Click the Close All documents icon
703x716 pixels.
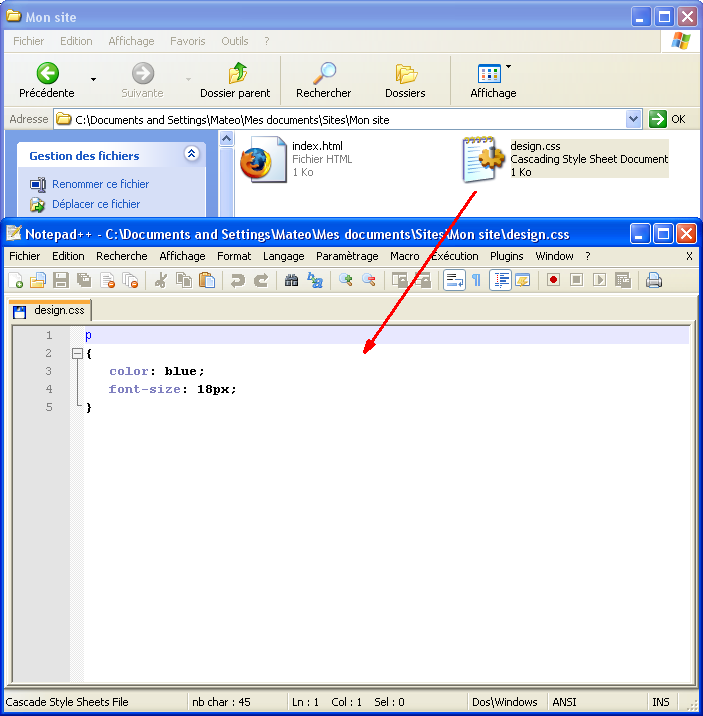(131, 280)
